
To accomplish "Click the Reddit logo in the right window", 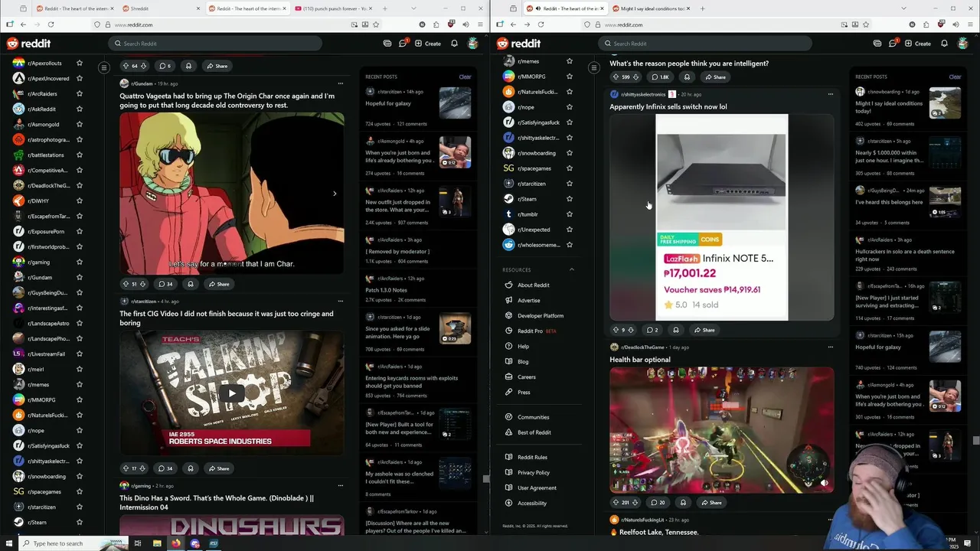I will (518, 44).
